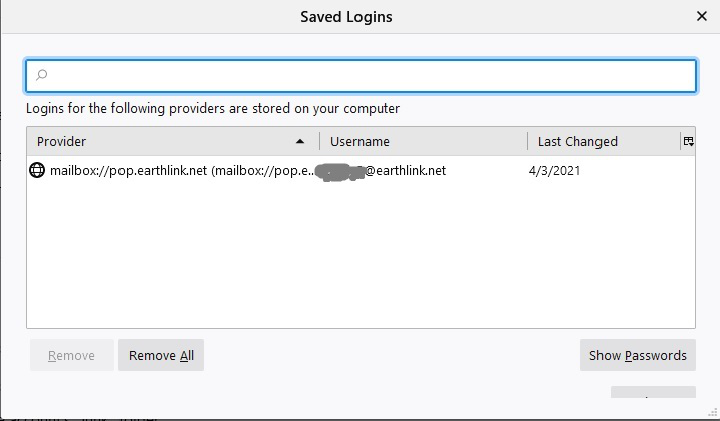
Task: Click the 4/3/2021 last changed date
Action: pyautogui.click(x=554, y=171)
